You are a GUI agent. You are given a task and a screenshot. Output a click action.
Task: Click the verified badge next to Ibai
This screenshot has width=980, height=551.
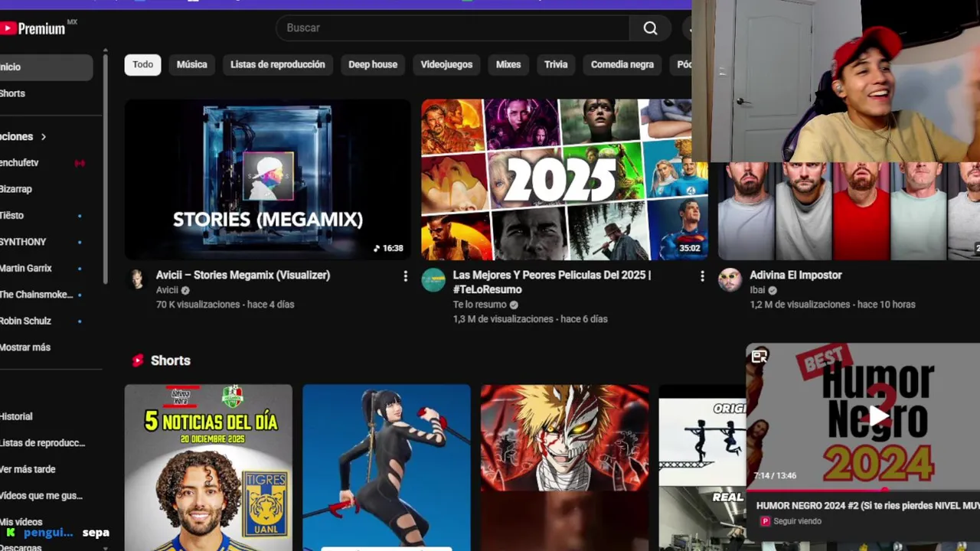tap(773, 291)
